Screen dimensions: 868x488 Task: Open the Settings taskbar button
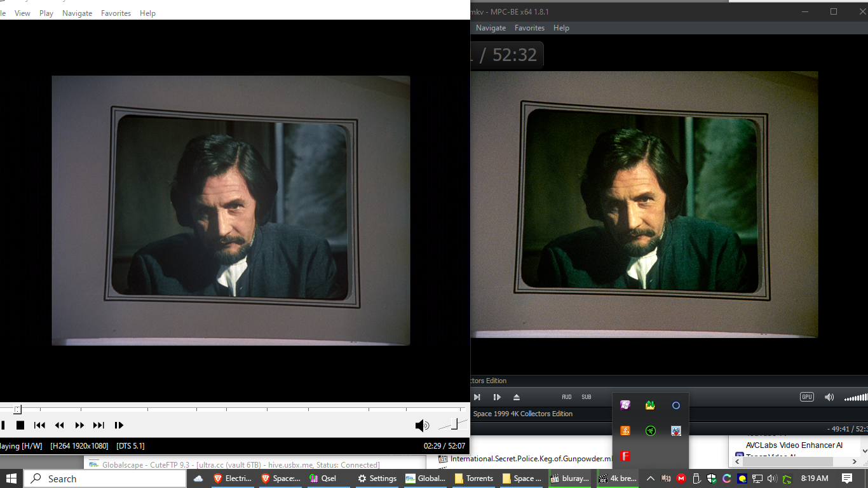tap(377, 478)
